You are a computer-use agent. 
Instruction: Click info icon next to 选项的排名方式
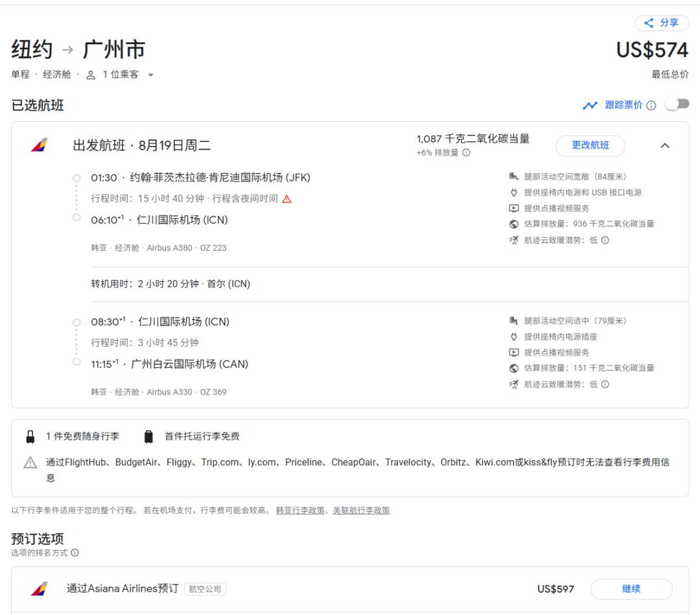[75, 553]
